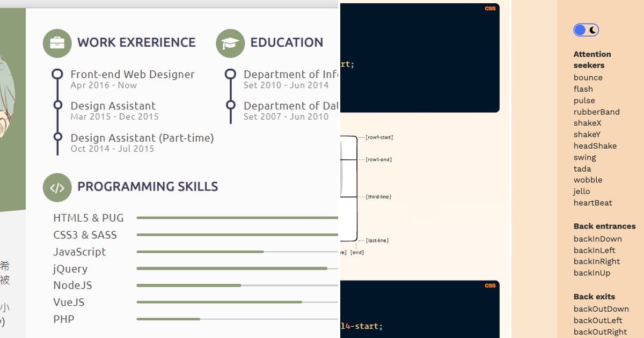Select shakeX under Attention seekers

tap(587, 123)
